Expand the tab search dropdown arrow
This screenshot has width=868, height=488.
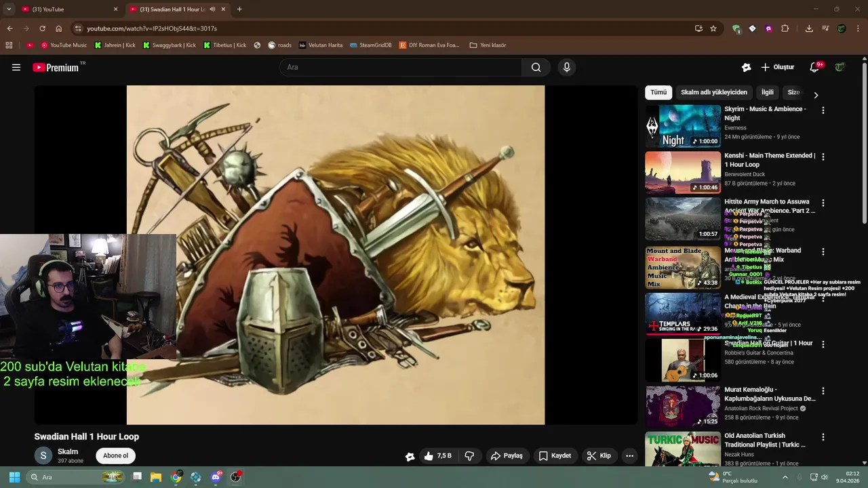point(9,9)
